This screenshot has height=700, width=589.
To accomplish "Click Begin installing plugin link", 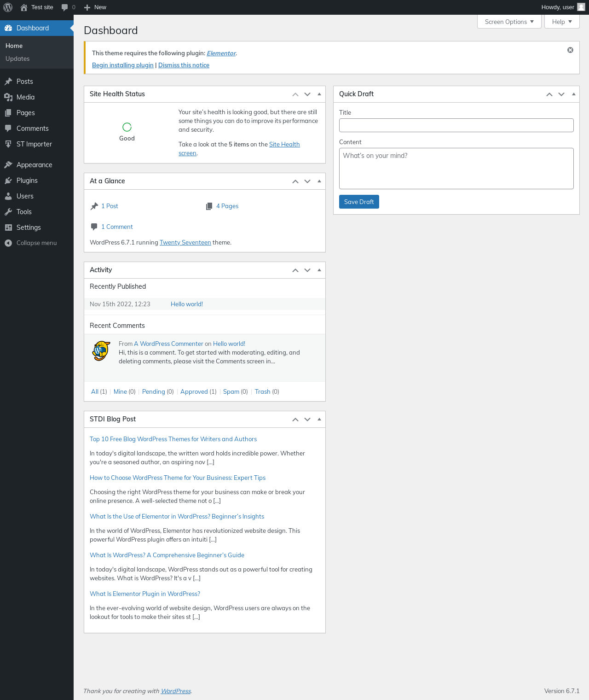I will point(123,65).
